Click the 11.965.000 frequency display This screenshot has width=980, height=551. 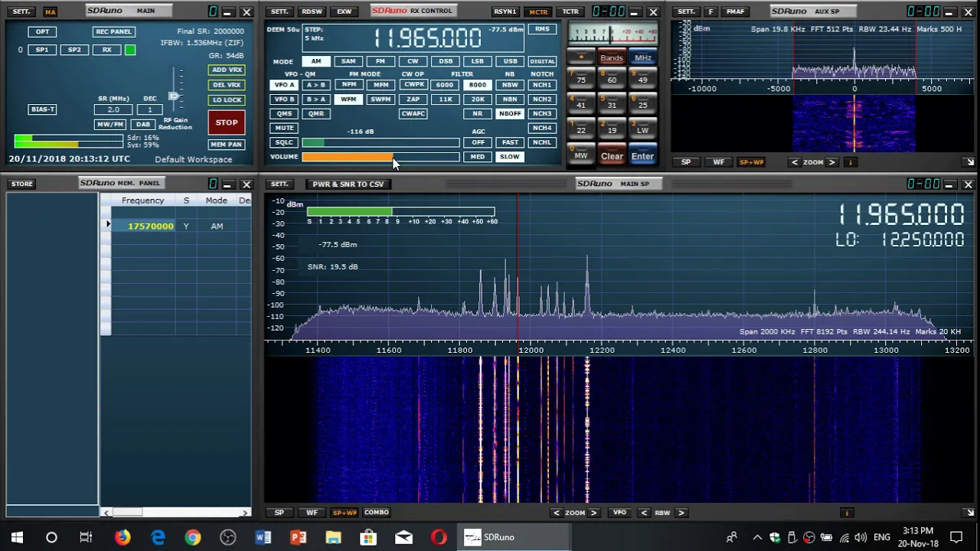click(x=427, y=37)
